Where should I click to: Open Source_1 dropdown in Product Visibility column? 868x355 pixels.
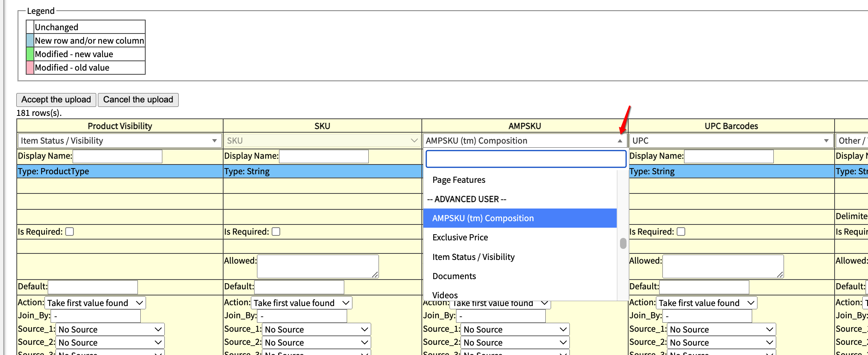pyautogui.click(x=110, y=329)
